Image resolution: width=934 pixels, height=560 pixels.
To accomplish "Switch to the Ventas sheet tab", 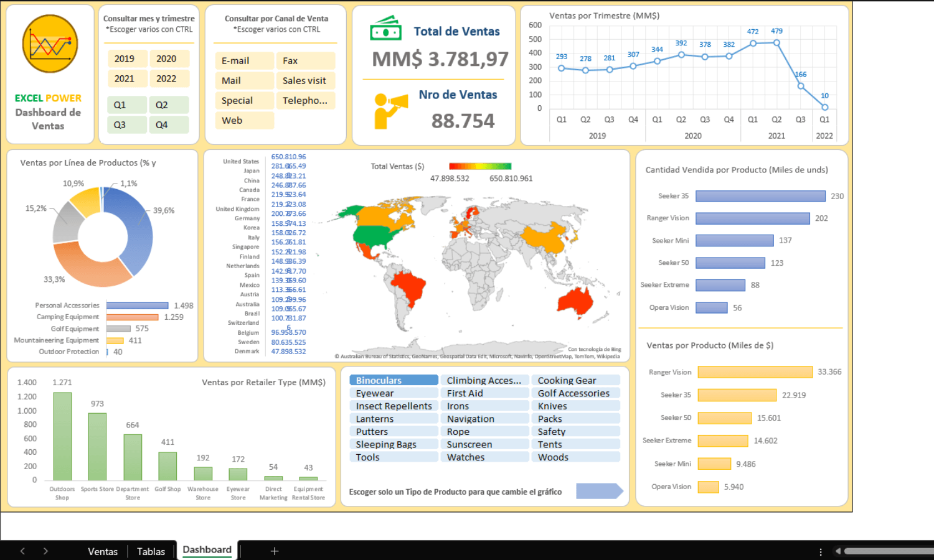I will [103, 551].
